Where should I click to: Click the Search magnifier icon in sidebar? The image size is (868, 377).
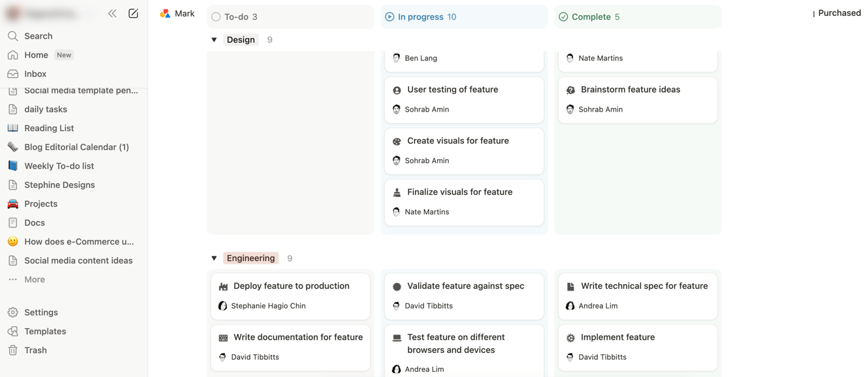pos(13,36)
